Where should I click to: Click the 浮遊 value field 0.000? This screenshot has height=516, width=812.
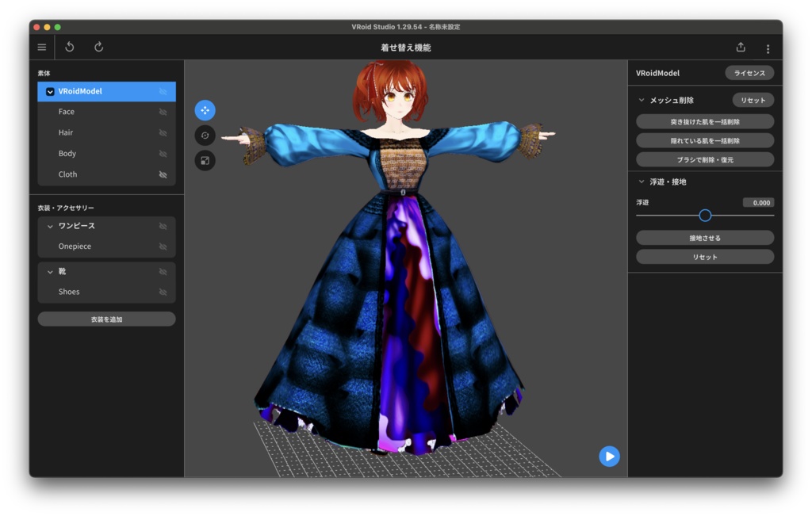758,203
